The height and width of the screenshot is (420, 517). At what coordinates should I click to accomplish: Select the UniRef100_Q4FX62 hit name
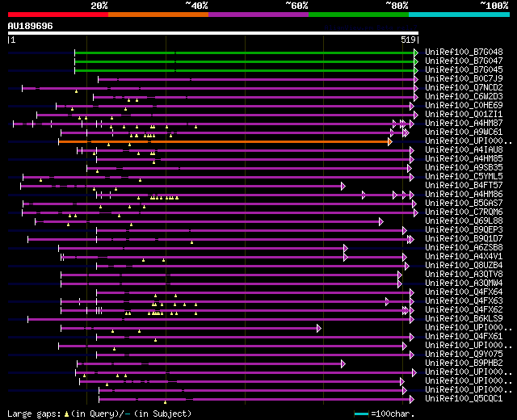tap(464, 310)
